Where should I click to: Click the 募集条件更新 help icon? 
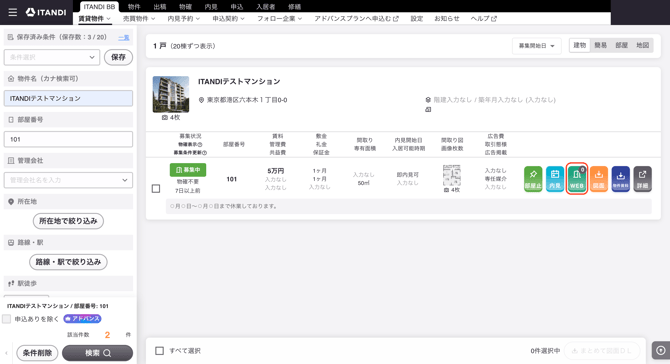coord(204,153)
